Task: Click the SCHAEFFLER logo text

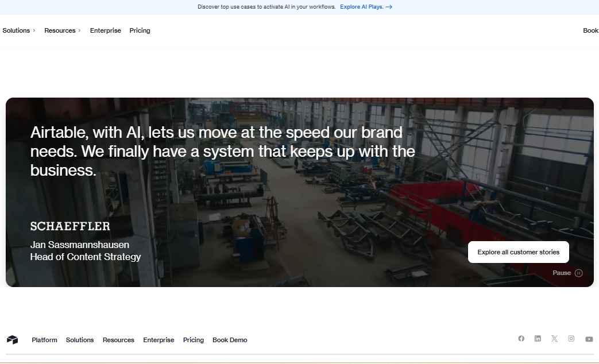Action: [x=70, y=226]
